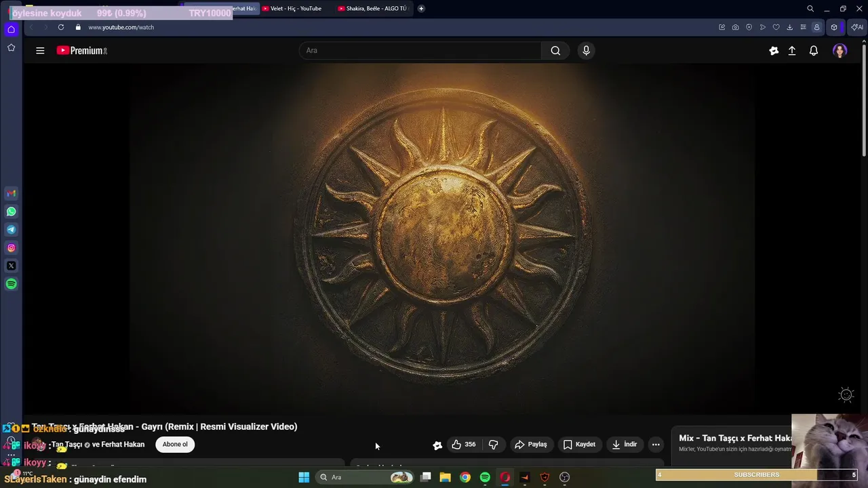Screen dimensions: 868x488
Task: Open the ad blocker shield icon
Action: coord(749,27)
